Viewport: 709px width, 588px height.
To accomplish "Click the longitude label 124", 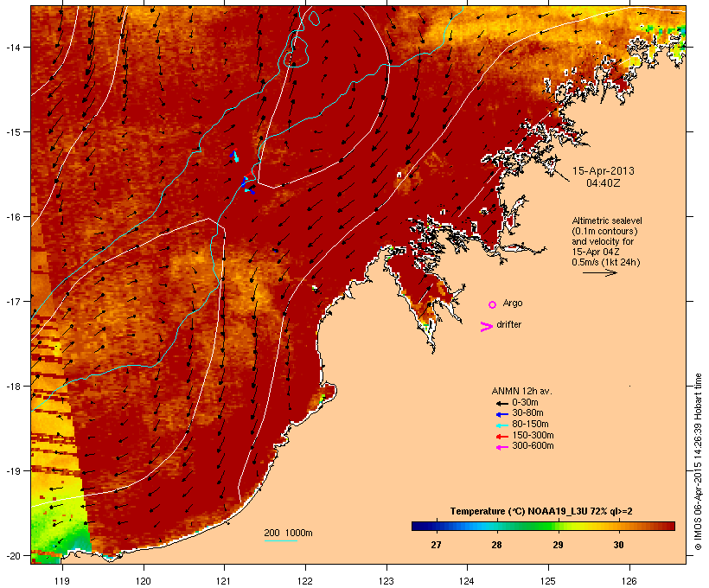I will click(467, 581).
